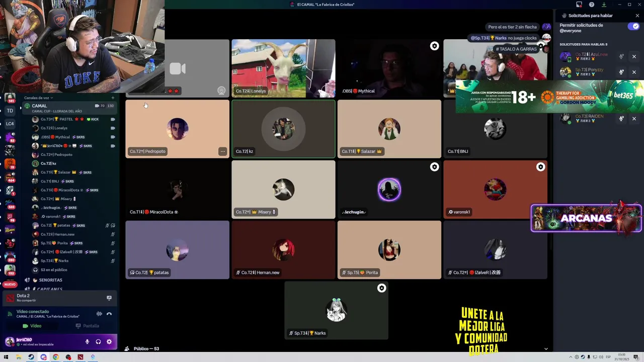The width and height of the screenshot is (644, 362).
Task: Invite Ponyzzy to speak
Action: [621, 72]
